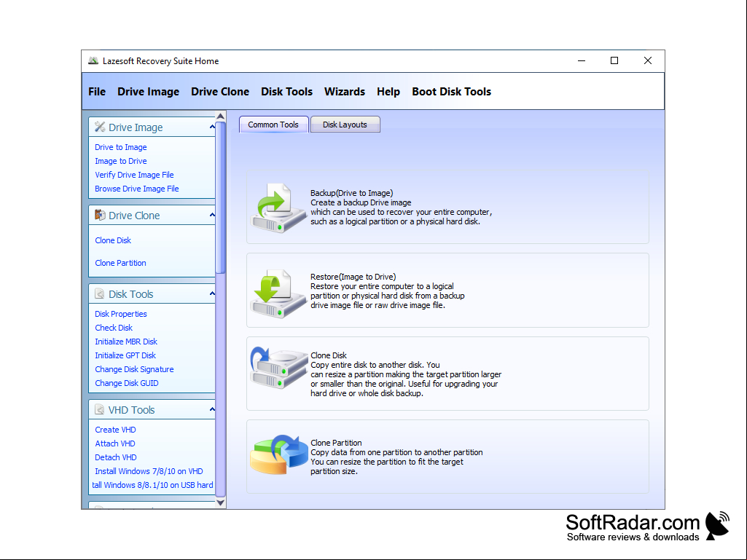
Task: Open Install Windows on USB hard link
Action: tap(152, 485)
